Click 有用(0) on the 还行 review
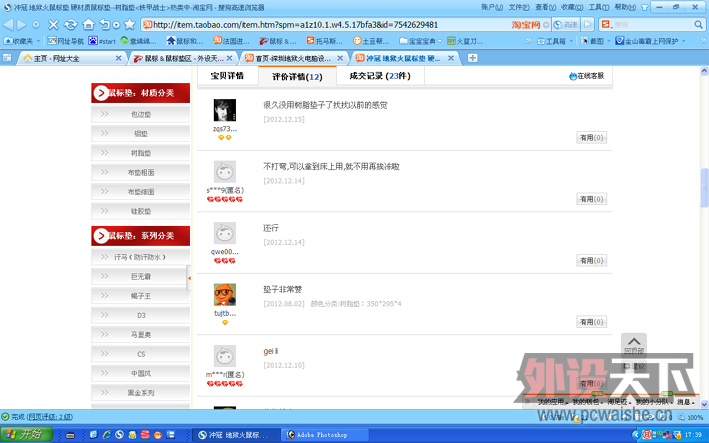The width and height of the screenshot is (709, 443). click(591, 260)
